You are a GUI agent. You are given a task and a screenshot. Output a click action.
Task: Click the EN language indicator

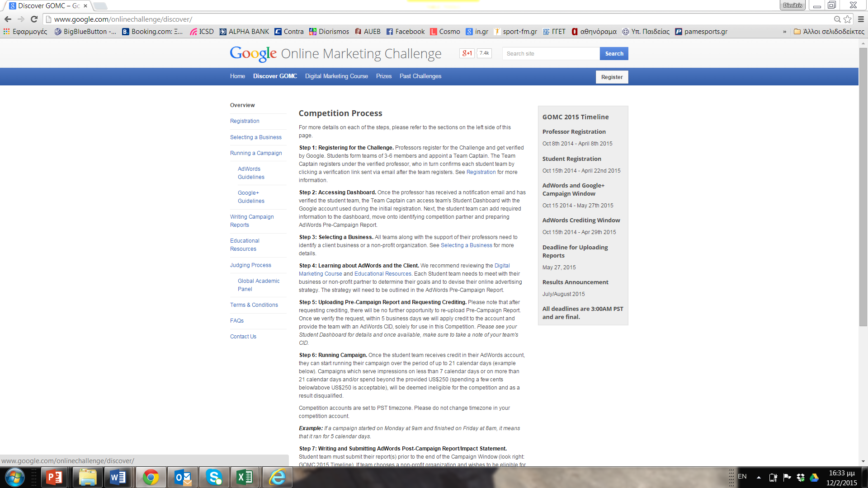tap(742, 477)
